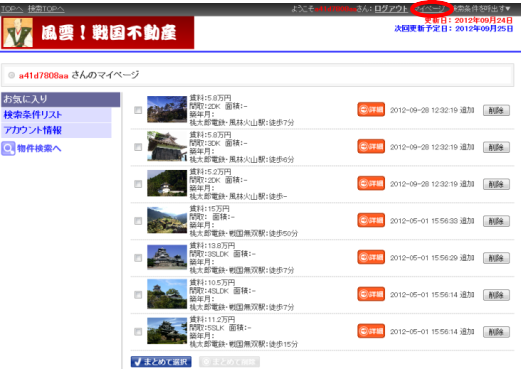Tick checkbox of the 5.8万円 2DK listing
The height and width of the screenshot is (369, 521).
[x=138, y=110]
